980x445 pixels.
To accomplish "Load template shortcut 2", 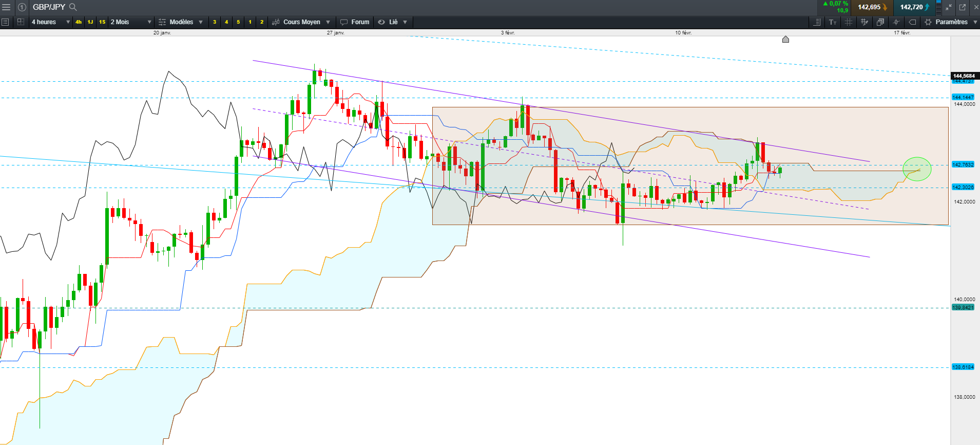I will pos(262,22).
